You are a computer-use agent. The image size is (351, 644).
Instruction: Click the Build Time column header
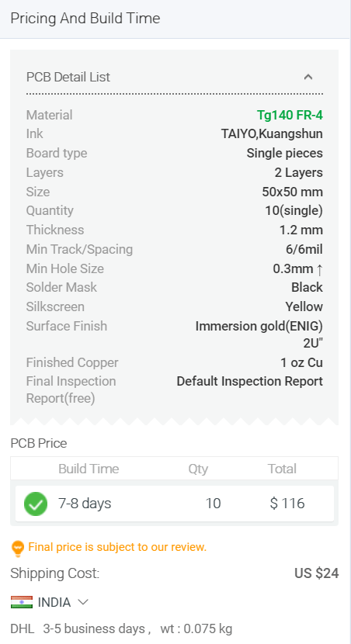click(89, 469)
